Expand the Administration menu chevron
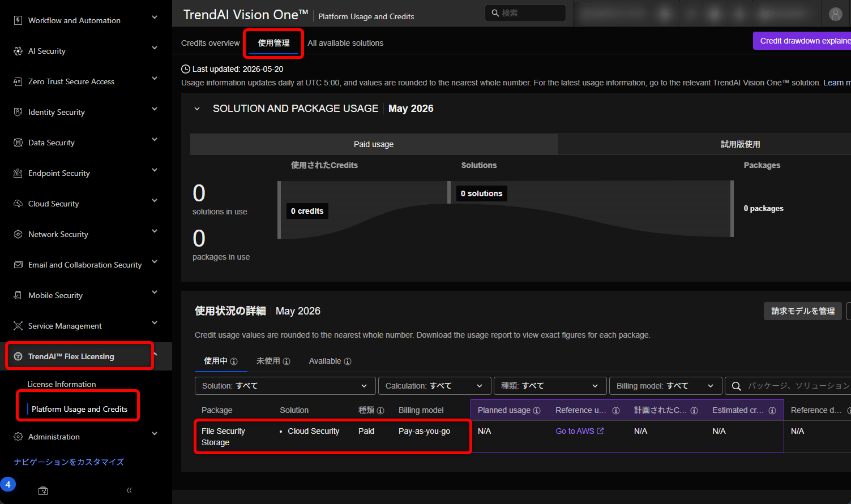851x504 pixels. point(155,434)
